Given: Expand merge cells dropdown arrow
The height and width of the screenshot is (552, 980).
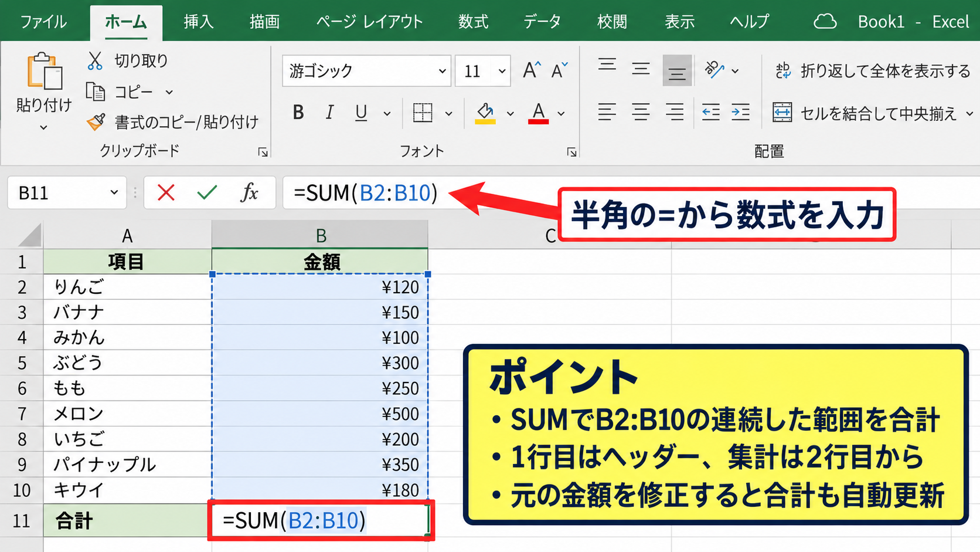Looking at the screenshot, I should [969, 113].
